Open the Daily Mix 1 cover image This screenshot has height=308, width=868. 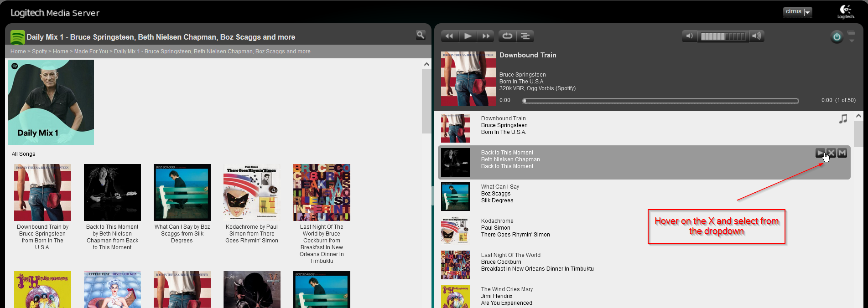pos(51,102)
